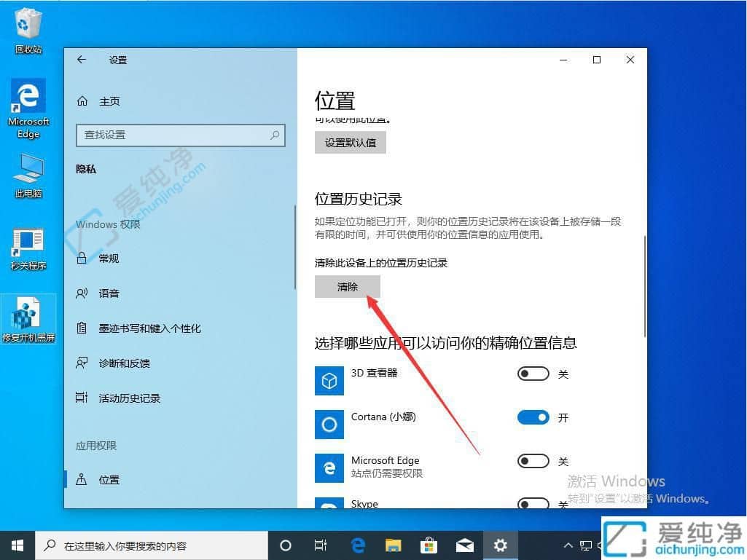
Task: Show hidden tray icons chevron
Action: pos(568,545)
